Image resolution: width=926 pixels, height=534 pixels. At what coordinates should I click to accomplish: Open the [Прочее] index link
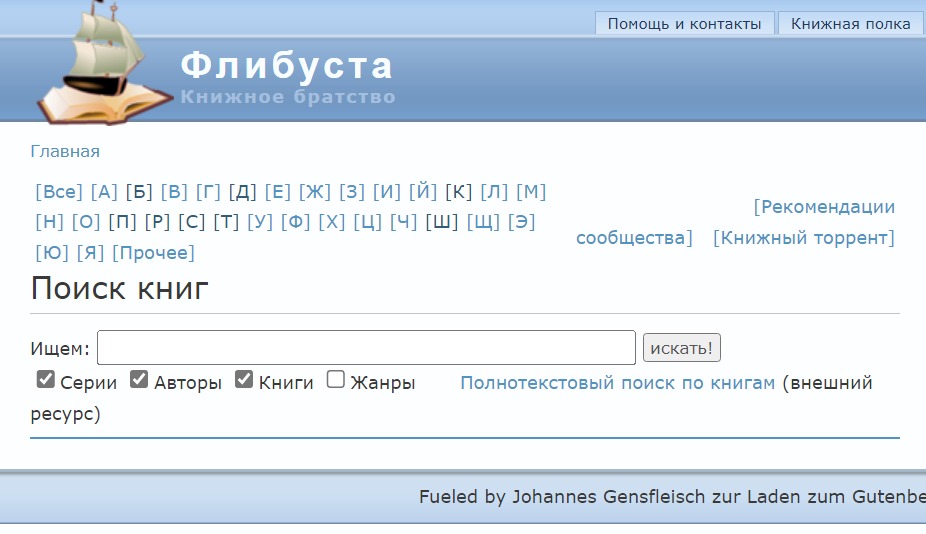[x=154, y=253]
